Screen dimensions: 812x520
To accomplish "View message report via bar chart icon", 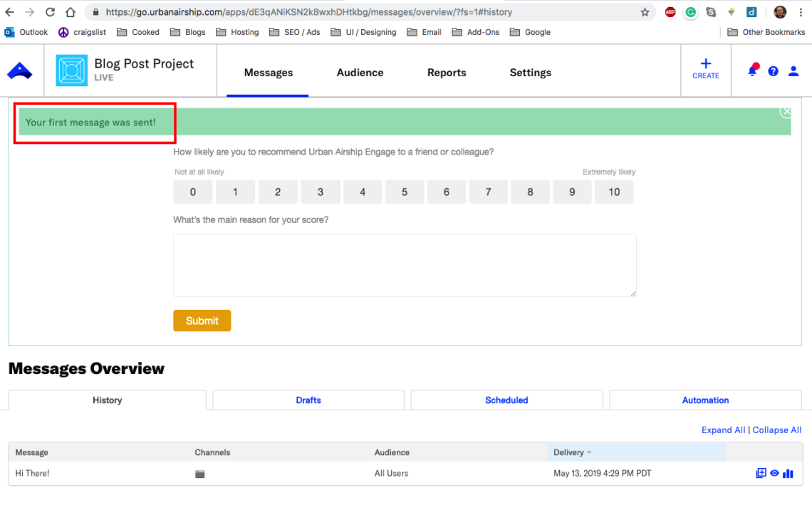I will click(788, 473).
